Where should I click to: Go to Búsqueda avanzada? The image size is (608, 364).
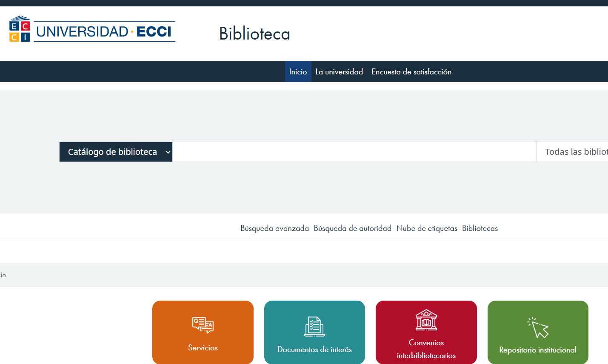pos(274,228)
